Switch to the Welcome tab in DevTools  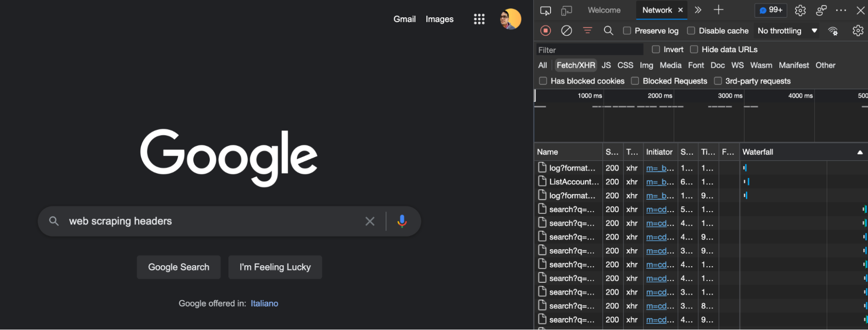(x=604, y=10)
